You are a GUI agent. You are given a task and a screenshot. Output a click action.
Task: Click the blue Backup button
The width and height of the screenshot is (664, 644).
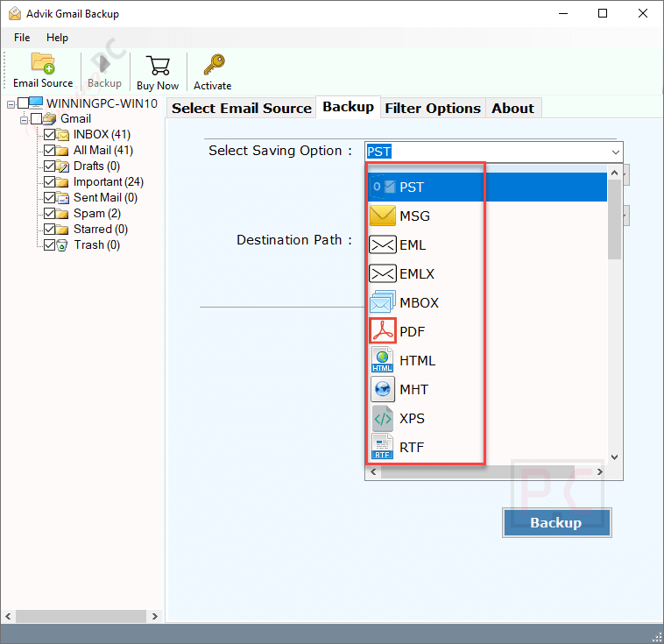556,522
